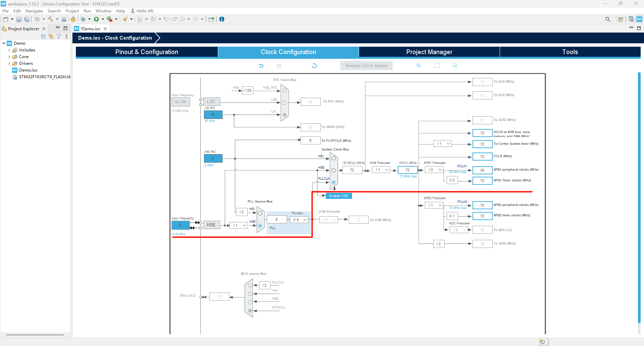Viewport: 644px width, 346px height.
Task: Switch to Project Manager tab
Action: tap(429, 52)
